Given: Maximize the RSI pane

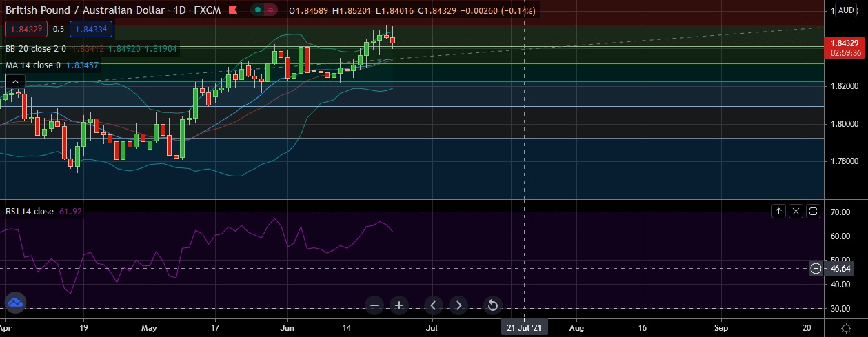Looking at the screenshot, I should tap(813, 211).
